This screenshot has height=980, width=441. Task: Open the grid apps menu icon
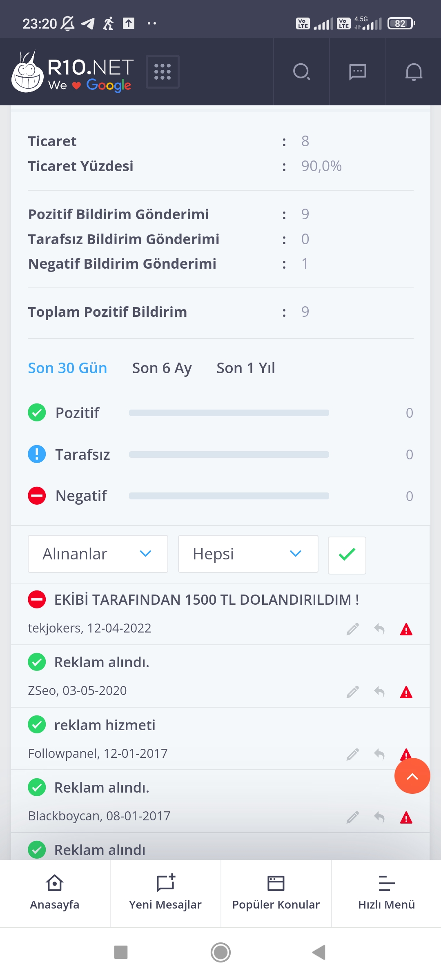pyautogui.click(x=163, y=71)
